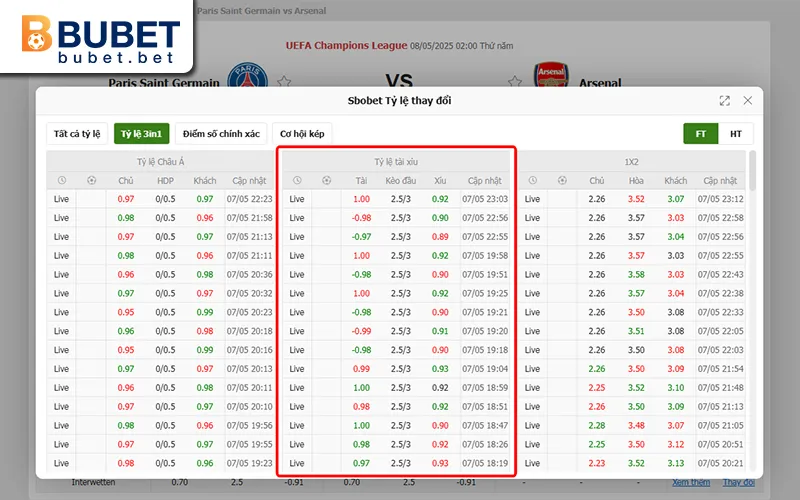The image size is (800, 500).
Task: Close the Sbobet Tỷ lệ thay đổi popup
Action: (747, 101)
